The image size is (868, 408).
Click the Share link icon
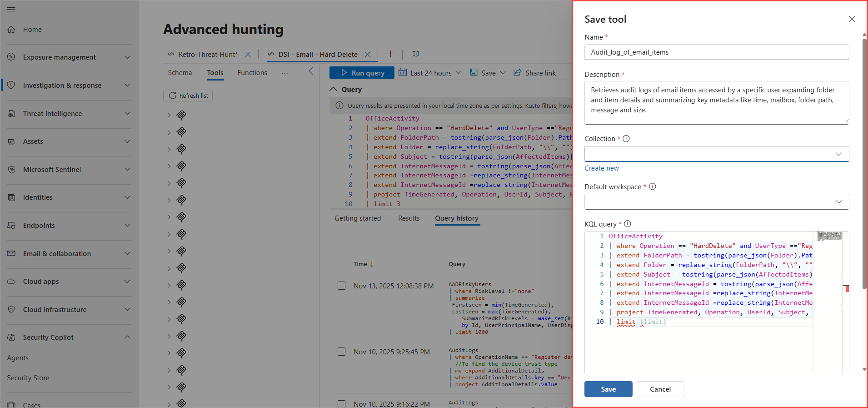tap(518, 73)
